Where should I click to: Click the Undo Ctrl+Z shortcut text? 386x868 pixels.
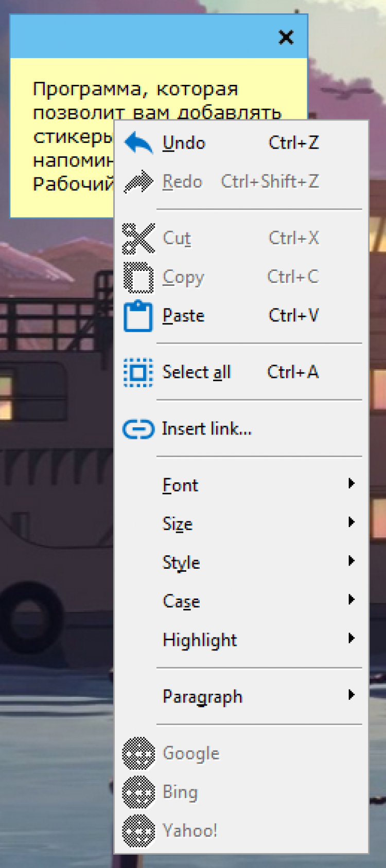coord(294,142)
